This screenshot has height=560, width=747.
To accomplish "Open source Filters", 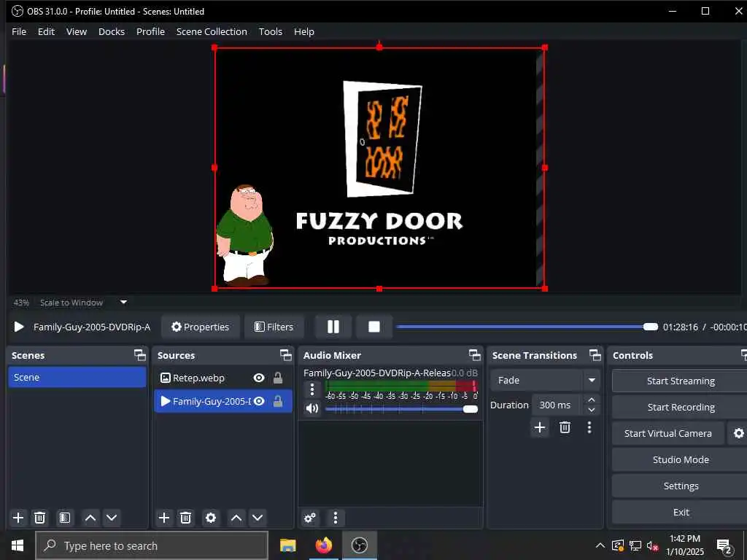I will point(274,327).
